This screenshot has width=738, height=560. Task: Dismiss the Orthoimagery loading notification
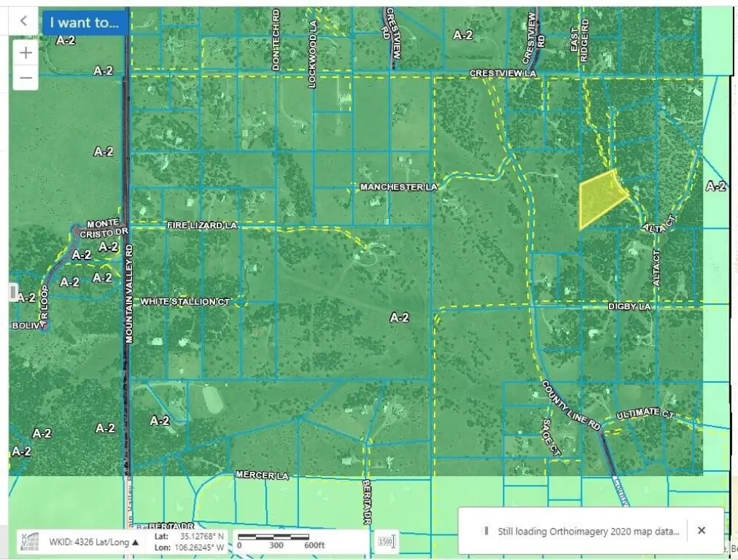click(x=701, y=531)
